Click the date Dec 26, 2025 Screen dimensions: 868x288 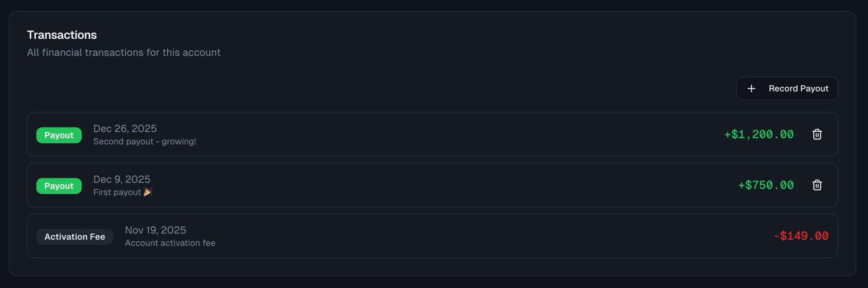point(125,129)
